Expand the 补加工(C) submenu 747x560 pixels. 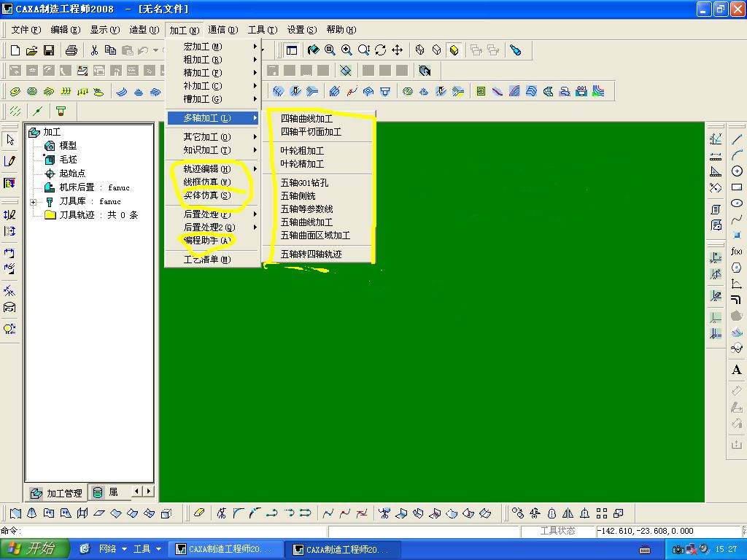pyautogui.click(x=212, y=86)
